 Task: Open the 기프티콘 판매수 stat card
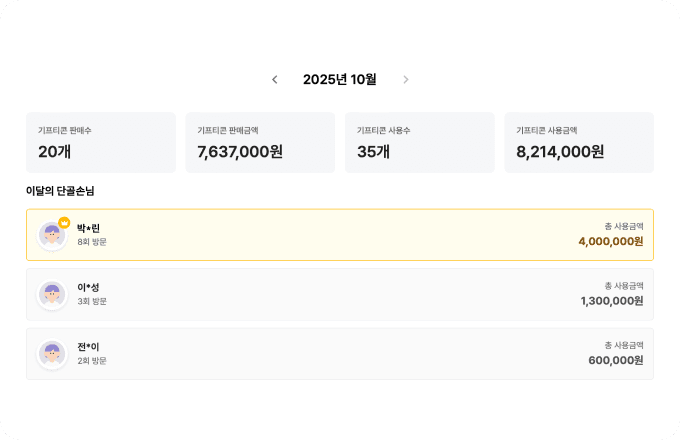pos(101,142)
